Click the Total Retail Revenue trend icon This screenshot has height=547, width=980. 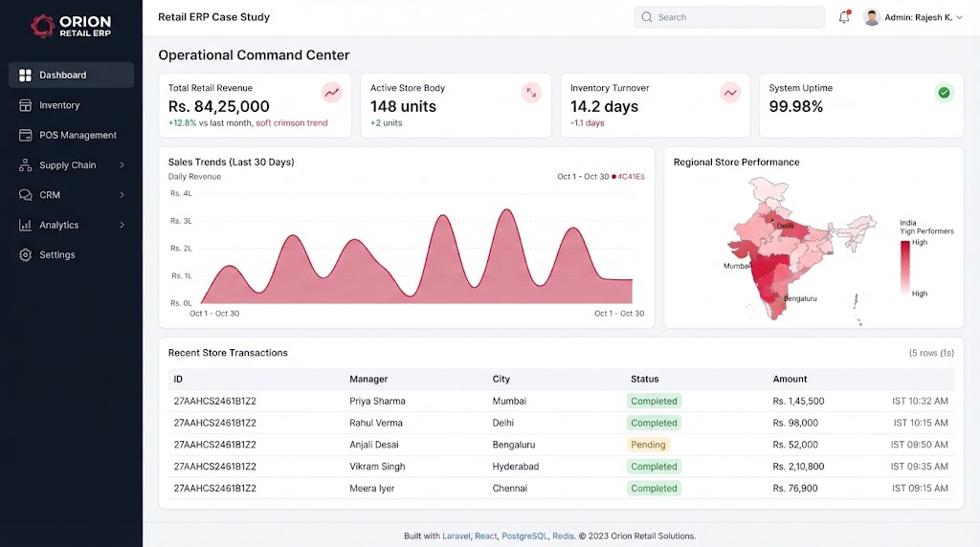click(331, 93)
